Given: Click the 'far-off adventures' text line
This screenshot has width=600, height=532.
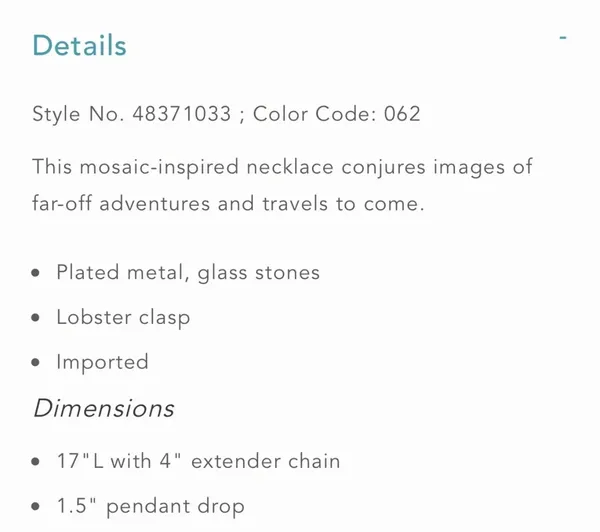Looking at the screenshot, I should [x=121, y=203].
